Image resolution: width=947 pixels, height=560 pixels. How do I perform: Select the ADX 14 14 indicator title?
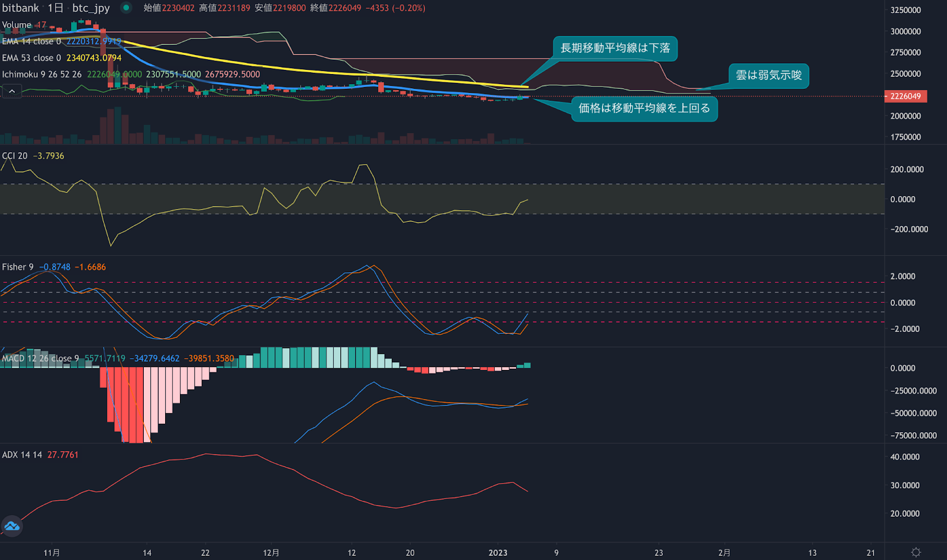[22, 455]
